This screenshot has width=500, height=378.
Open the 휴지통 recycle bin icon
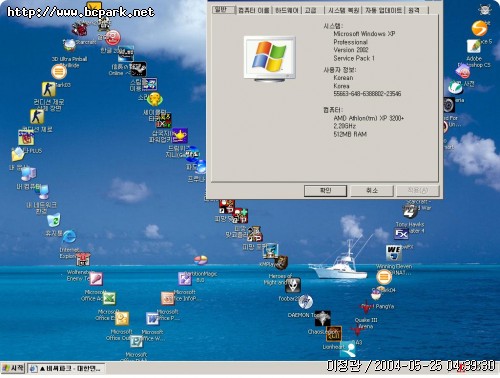point(54,220)
